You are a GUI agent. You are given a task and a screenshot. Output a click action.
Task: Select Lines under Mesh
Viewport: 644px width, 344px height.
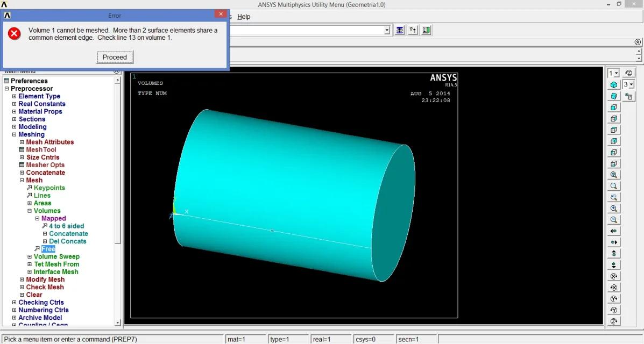point(42,196)
